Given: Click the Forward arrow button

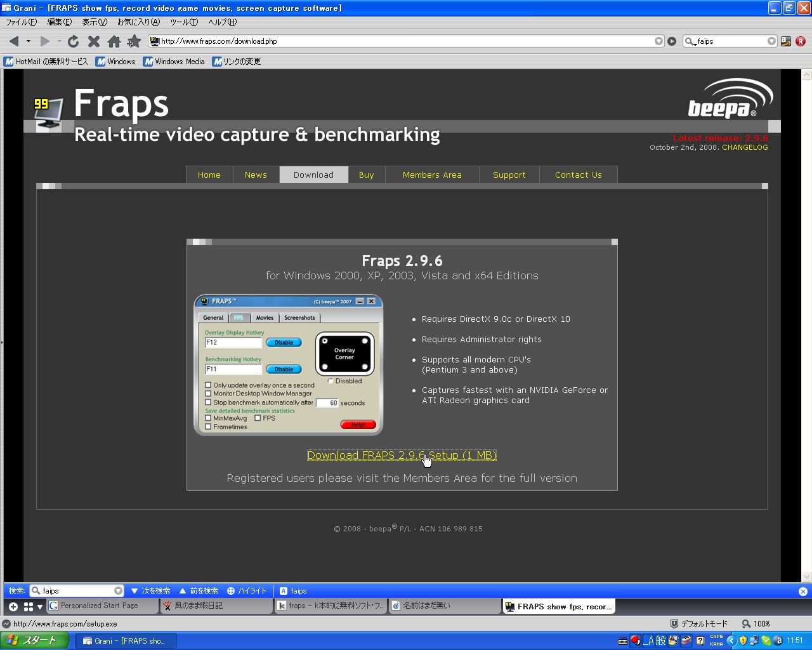Looking at the screenshot, I should coord(45,41).
